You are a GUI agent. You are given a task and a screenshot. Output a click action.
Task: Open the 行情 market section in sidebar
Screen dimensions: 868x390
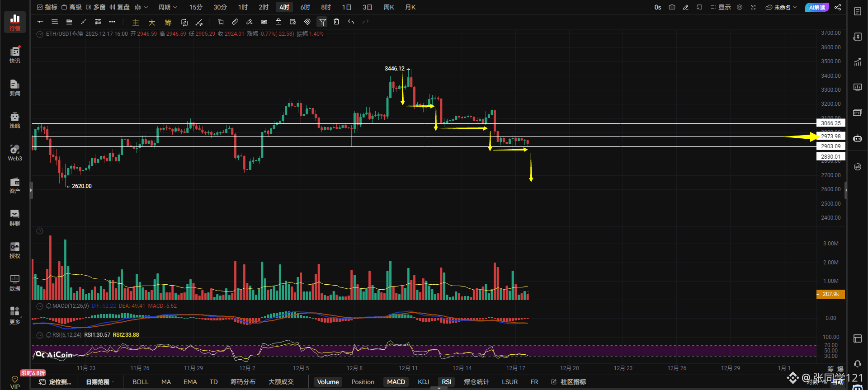[15, 22]
